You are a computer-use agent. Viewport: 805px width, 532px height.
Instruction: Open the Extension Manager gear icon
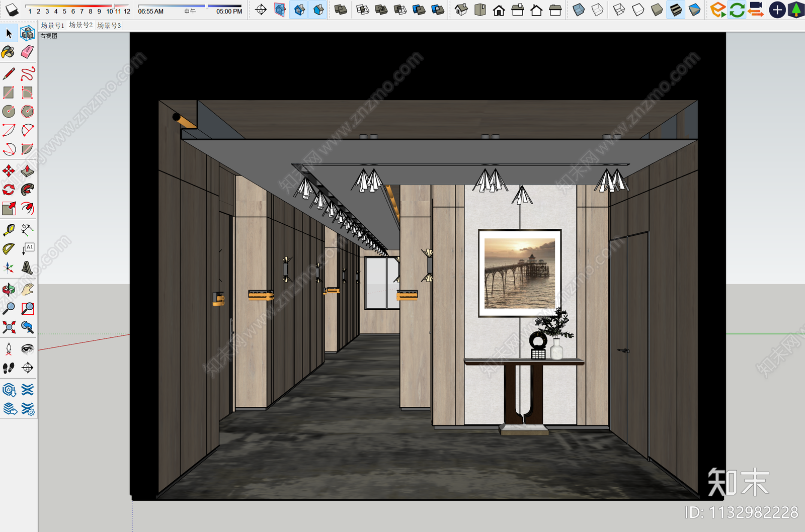27,409
